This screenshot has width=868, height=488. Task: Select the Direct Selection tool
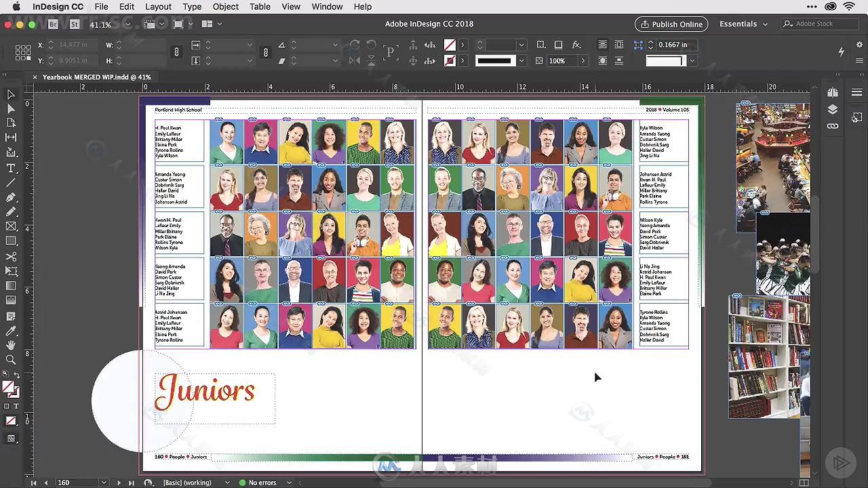[10, 108]
